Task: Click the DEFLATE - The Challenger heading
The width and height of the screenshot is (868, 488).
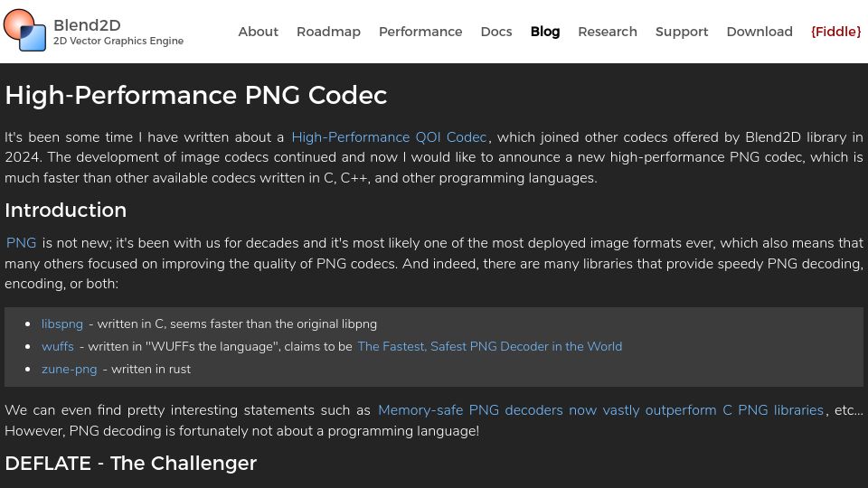Action: tap(130, 463)
